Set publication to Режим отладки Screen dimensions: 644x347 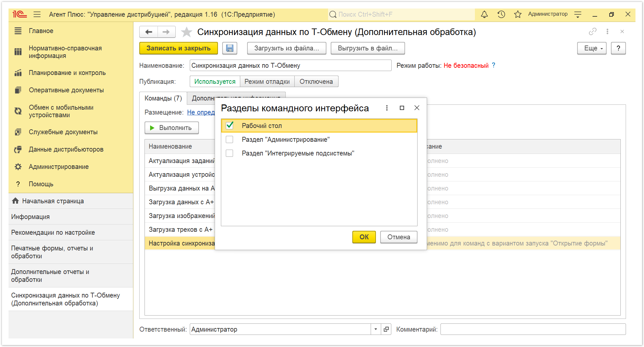267,82
